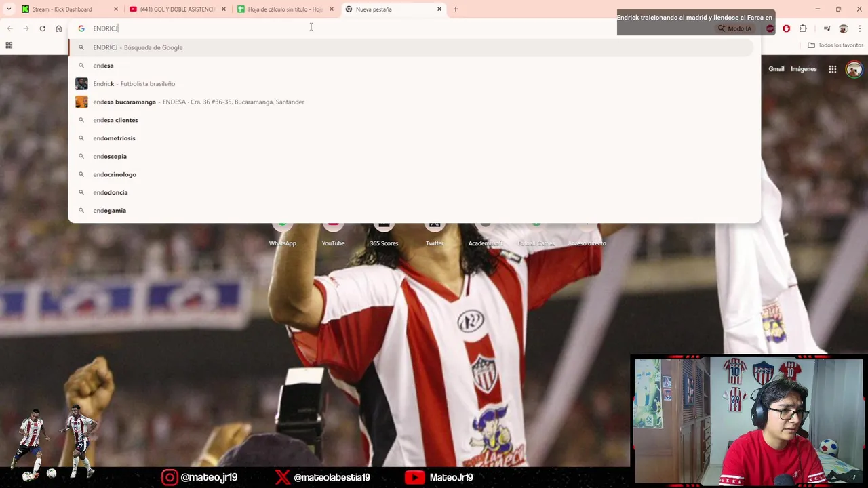Open the Google apps grid icon
Screen dimensions: 868x488
[x=833, y=69]
